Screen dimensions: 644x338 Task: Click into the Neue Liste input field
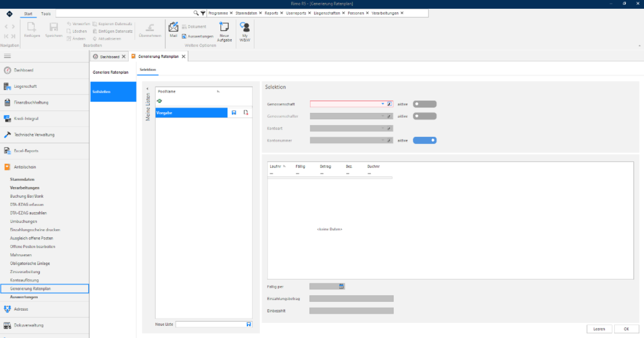tap(211, 324)
